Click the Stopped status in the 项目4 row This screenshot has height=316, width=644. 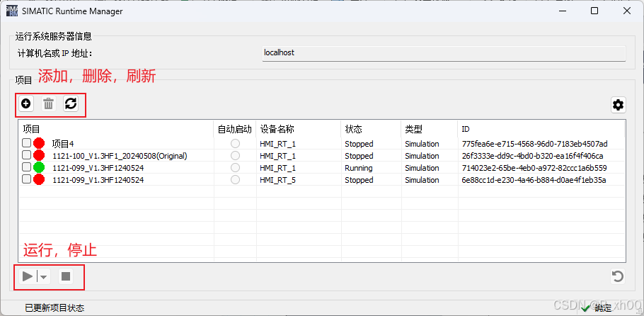[x=359, y=144]
